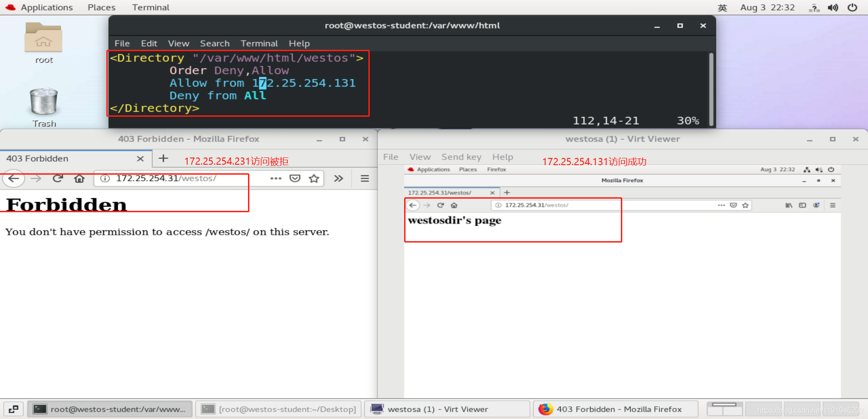Open the Places menu in top bar
Screen dimensions: 868x419
(101, 7)
